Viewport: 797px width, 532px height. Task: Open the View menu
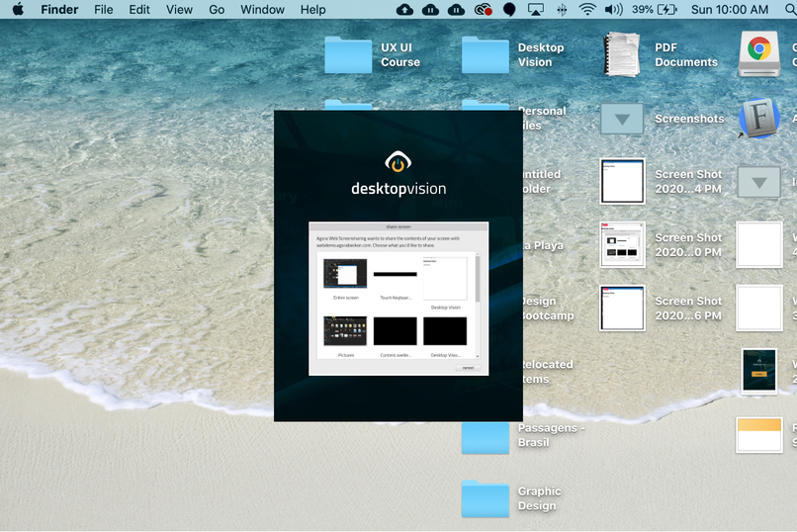coord(179,10)
